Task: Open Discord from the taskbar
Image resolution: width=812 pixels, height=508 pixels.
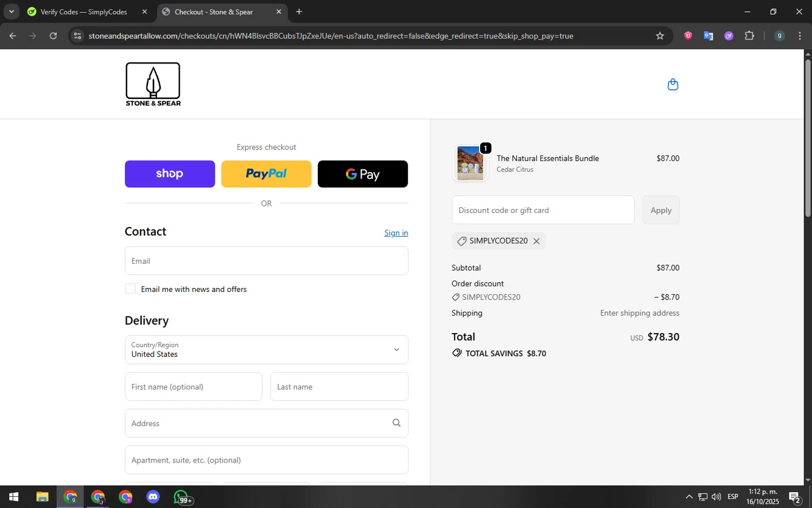Action: (x=153, y=497)
